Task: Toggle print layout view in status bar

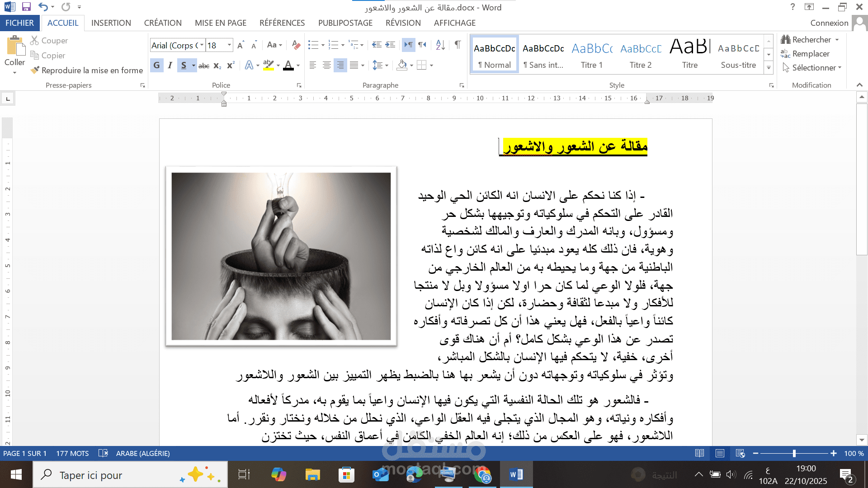Action: tap(720, 453)
